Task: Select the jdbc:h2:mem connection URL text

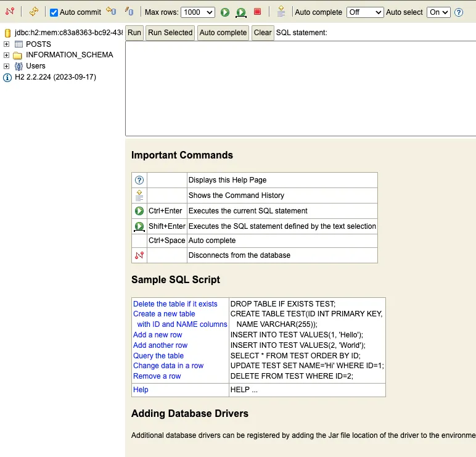Action: pos(68,33)
